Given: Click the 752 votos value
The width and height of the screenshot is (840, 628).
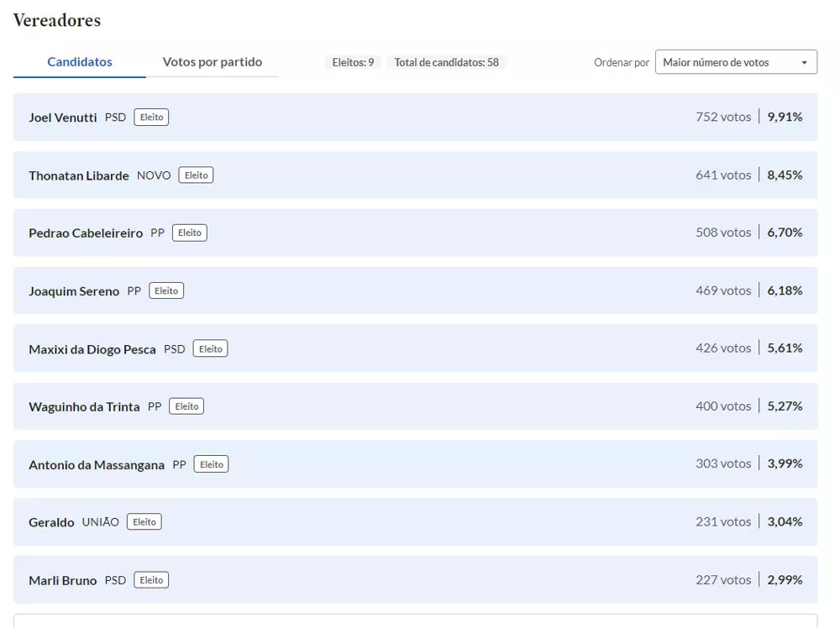Looking at the screenshot, I should 723,117.
